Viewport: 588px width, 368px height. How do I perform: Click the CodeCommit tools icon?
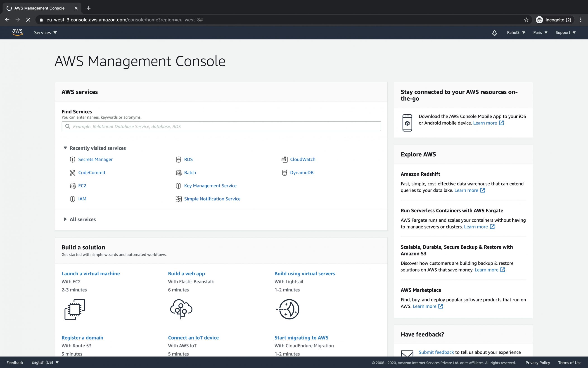[72, 173]
